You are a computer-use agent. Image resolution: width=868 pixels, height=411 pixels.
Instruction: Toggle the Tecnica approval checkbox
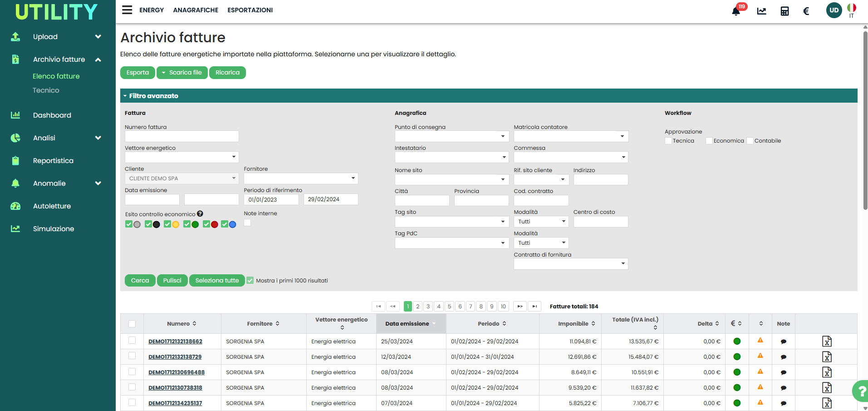click(668, 141)
